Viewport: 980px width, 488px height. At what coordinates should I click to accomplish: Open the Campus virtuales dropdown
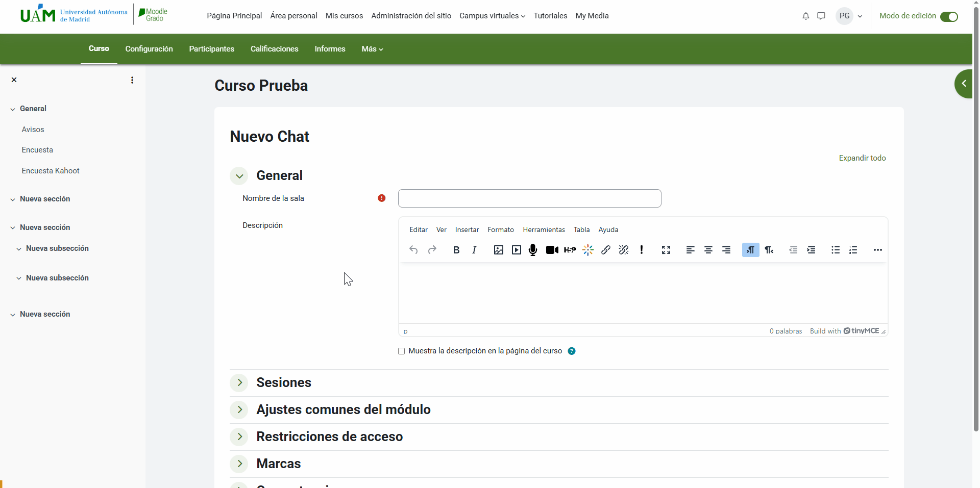click(492, 16)
